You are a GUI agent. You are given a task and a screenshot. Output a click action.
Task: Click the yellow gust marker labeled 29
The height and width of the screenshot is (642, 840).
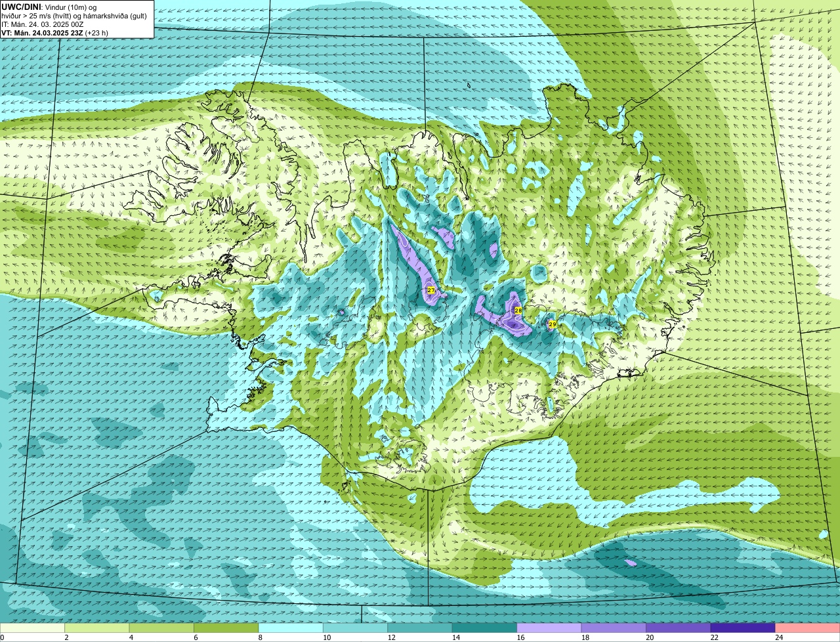click(552, 324)
